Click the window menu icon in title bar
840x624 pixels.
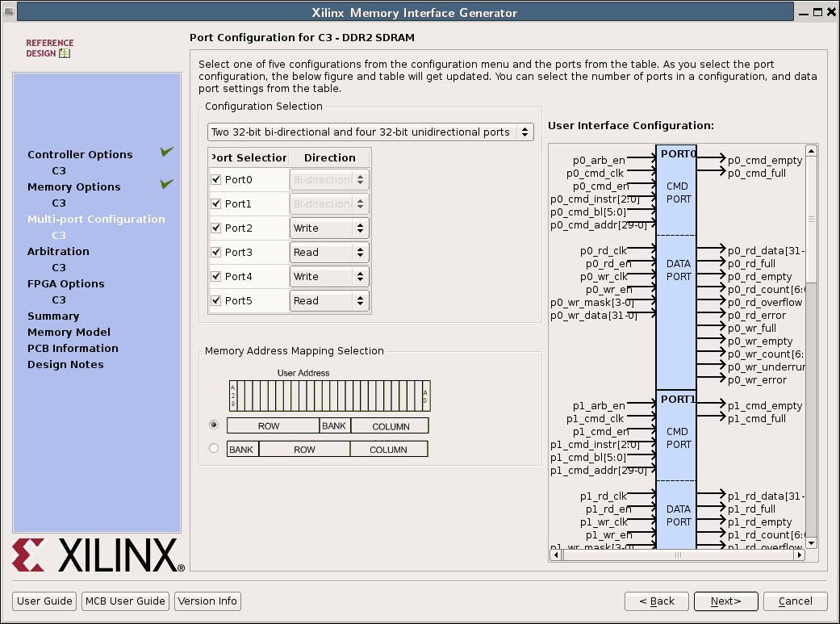10,11
